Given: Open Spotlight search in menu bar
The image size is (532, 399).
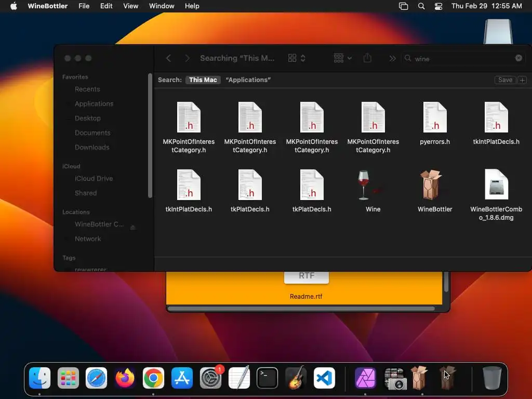Looking at the screenshot, I should click(421, 6).
